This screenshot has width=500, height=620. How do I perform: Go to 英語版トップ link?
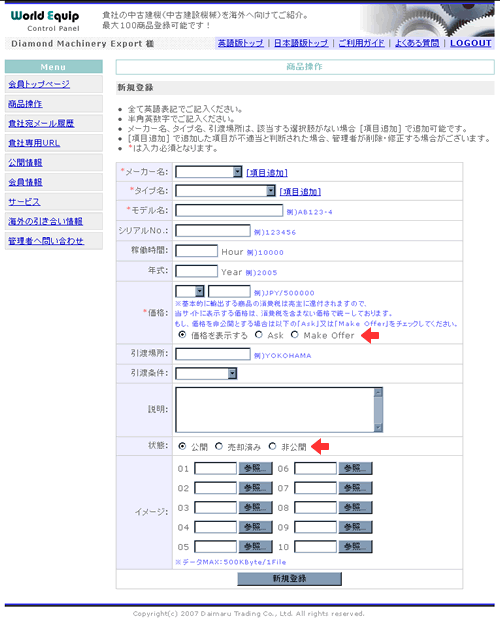click(x=241, y=43)
